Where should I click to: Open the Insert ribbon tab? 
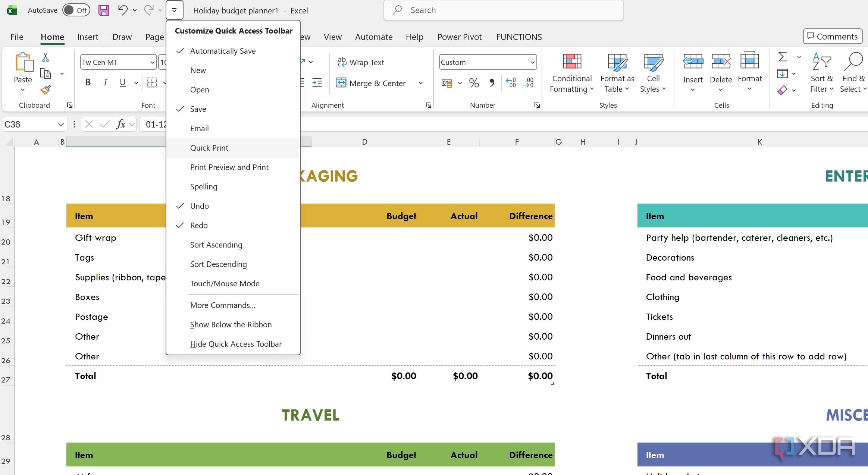88,37
